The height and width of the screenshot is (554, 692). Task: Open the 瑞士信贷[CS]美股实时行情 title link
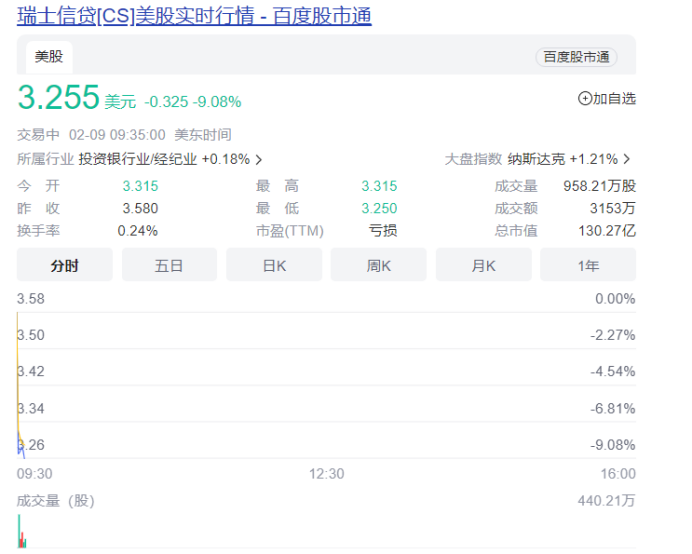194,16
